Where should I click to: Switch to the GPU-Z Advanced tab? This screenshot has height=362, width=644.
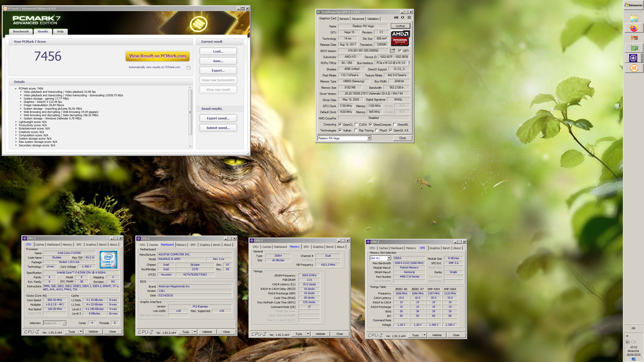(x=358, y=19)
